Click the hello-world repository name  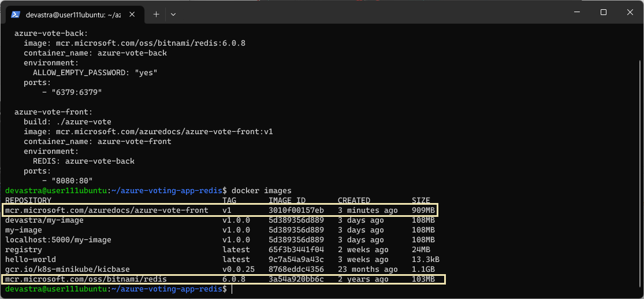[31, 260]
